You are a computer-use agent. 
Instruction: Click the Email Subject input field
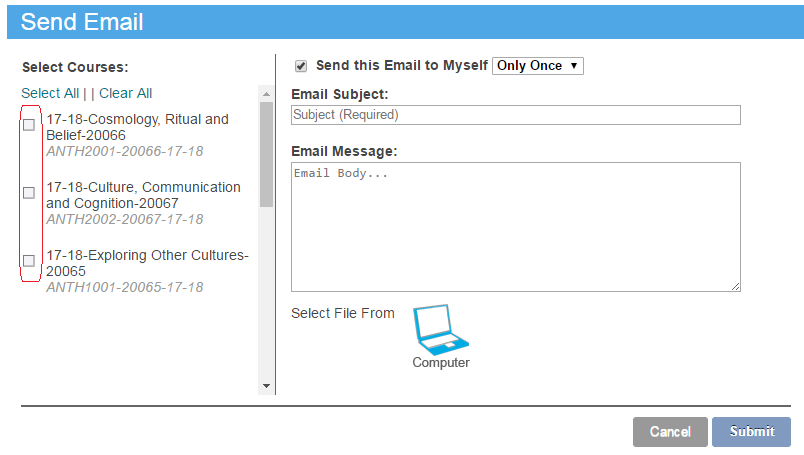(x=515, y=115)
